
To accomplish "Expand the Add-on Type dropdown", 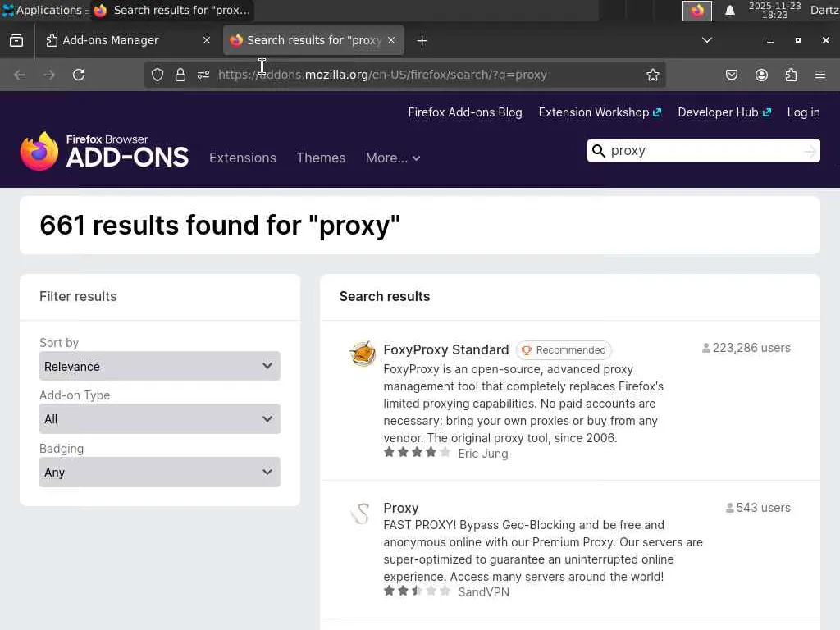I will pos(160,419).
